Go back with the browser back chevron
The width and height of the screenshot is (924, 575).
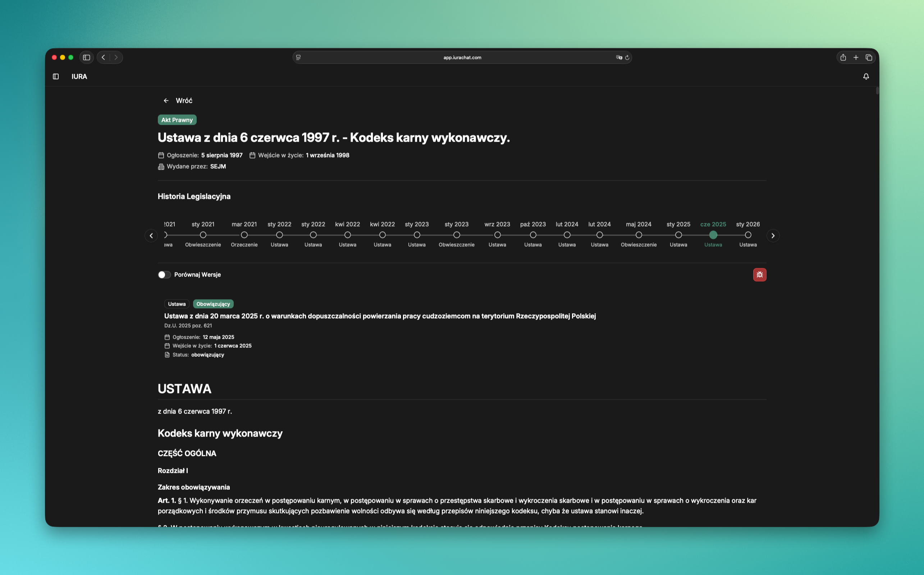click(x=104, y=58)
